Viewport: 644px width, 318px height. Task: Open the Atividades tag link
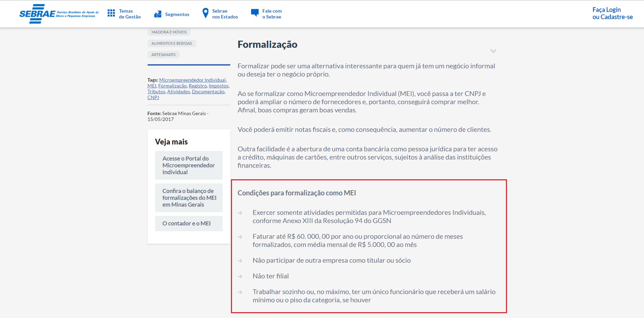179,92
